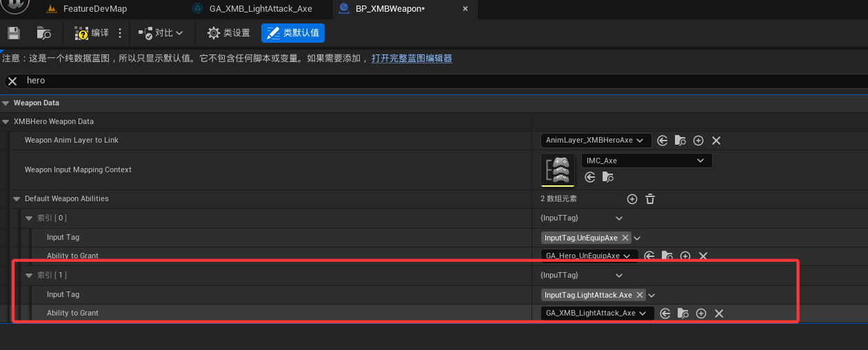Image resolution: width=868 pixels, height=350 pixels.
Task: Open 索引 [ 1 ] element options chevron
Action: click(619, 275)
